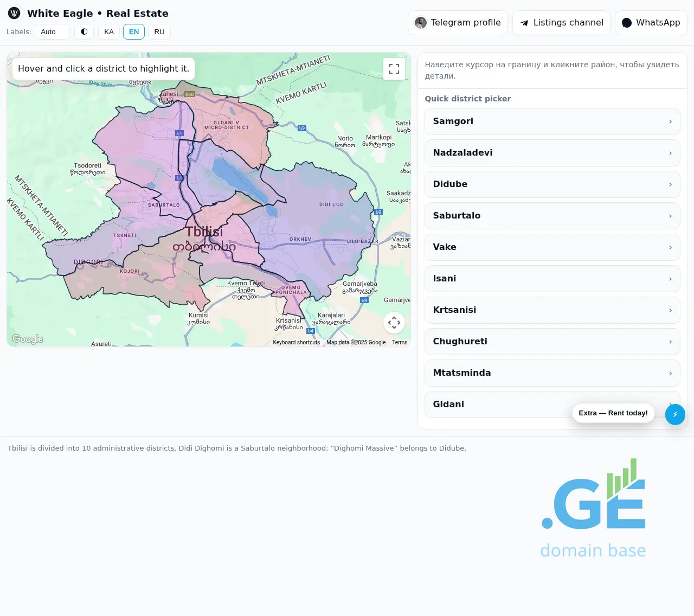Click the .GE domain base logo
Image resolution: width=694 pixels, height=616 pixels.
(593, 509)
